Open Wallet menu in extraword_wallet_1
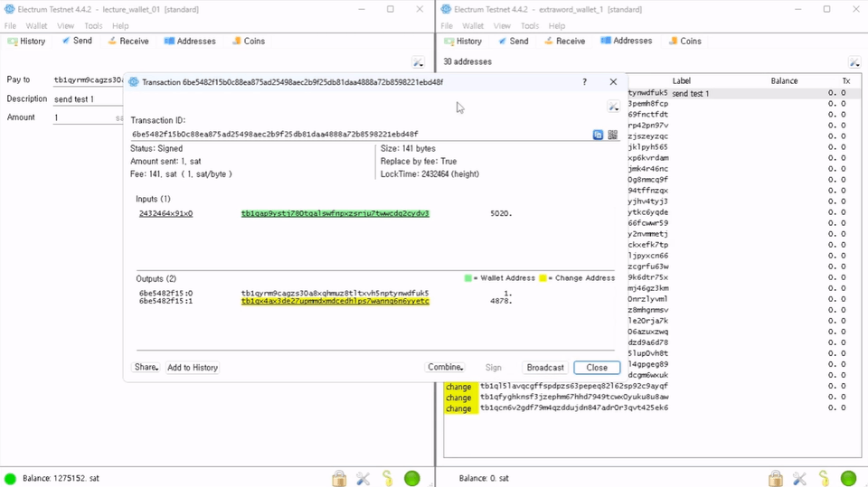The width and height of the screenshot is (868, 487). pos(473,26)
